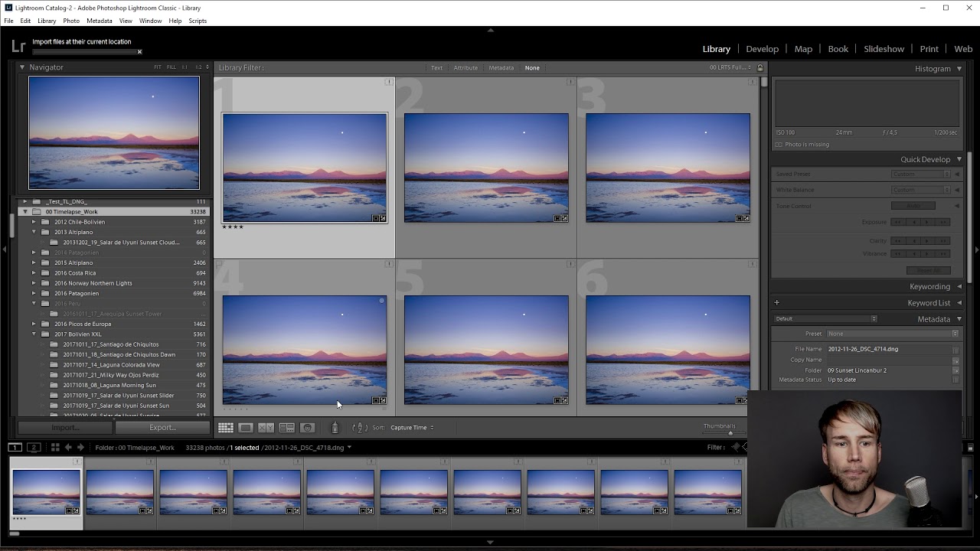Viewport: 980px width, 551px height.
Task: Collapse the Quick Develop panel
Action: click(959, 160)
